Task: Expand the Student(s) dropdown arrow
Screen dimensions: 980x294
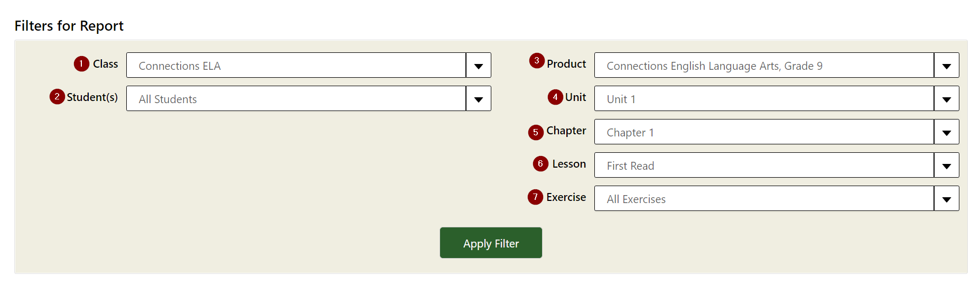Action: click(x=479, y=99)
